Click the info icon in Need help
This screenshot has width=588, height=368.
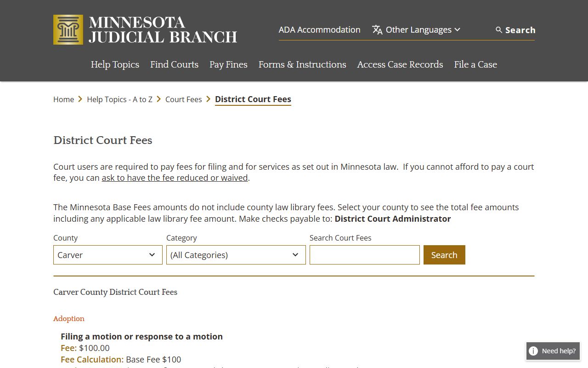point(533,351)
